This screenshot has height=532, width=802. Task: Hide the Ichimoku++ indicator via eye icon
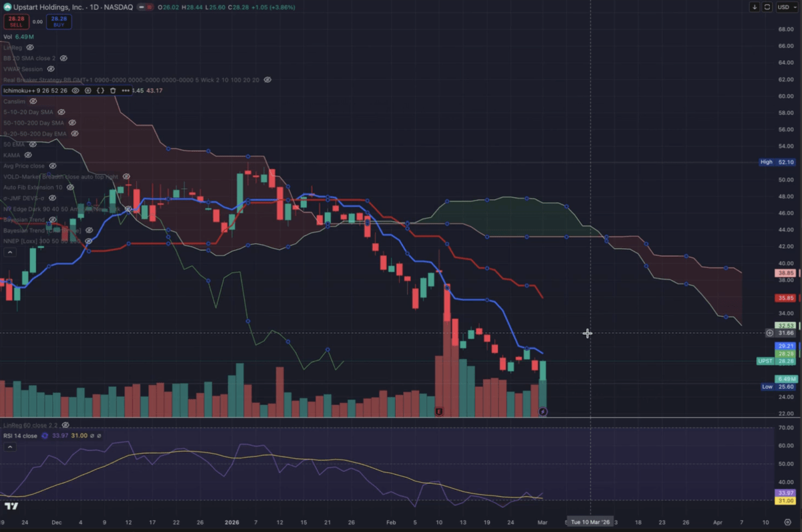coord(76,90)
